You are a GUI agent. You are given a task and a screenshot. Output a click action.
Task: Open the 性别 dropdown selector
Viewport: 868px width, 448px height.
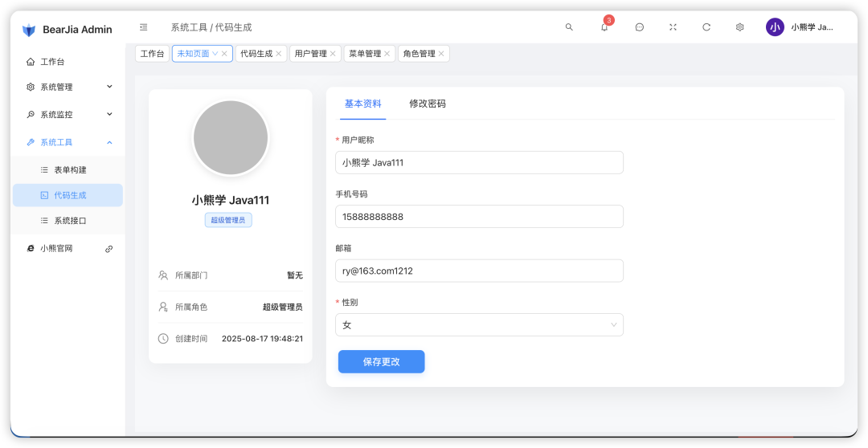pyautogui.click(x=479, y=325)
